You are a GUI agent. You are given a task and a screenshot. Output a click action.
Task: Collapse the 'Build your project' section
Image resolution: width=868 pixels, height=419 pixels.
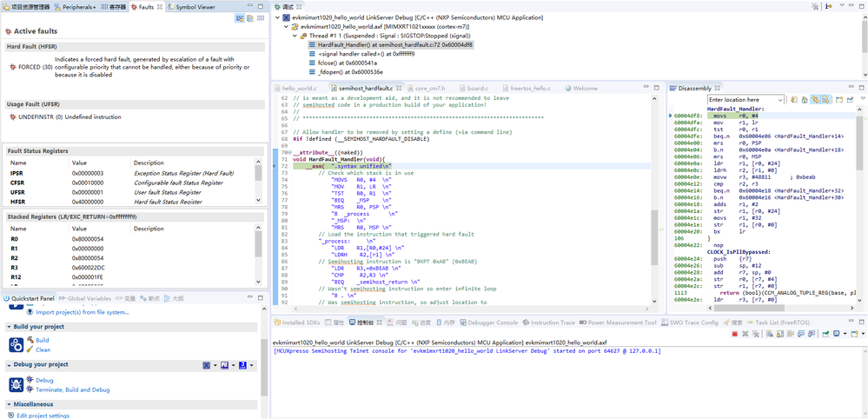click(x=8, y=327)
